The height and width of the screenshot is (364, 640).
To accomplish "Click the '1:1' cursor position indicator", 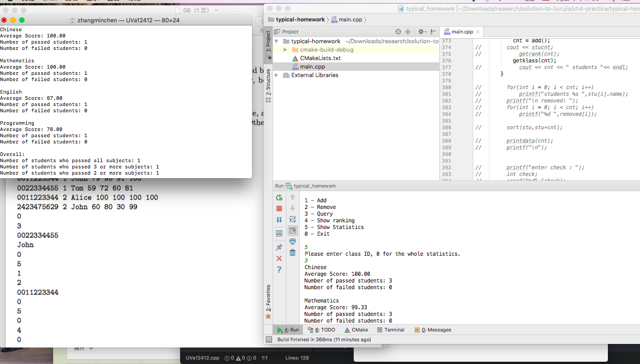I will tap(264, 358).
